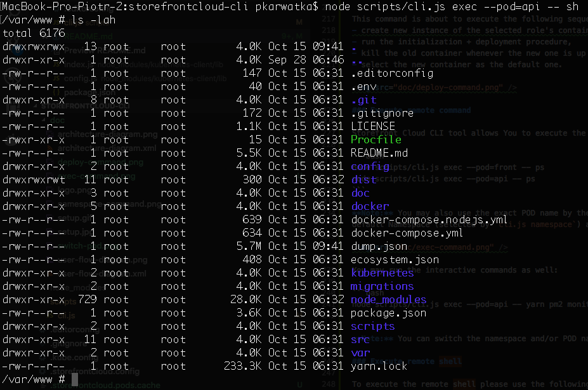Click the LICENSE file name

pyautogui.click(x=373, y=126)
